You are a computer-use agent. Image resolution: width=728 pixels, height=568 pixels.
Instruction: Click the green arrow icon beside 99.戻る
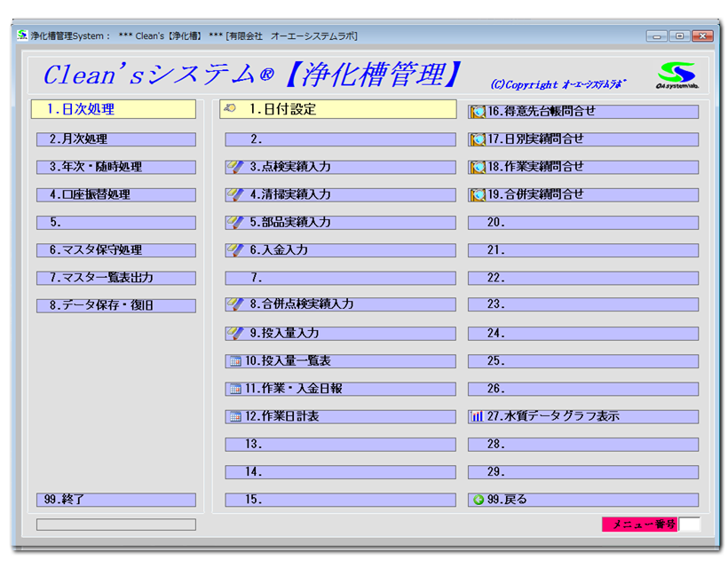pos(479,500)
